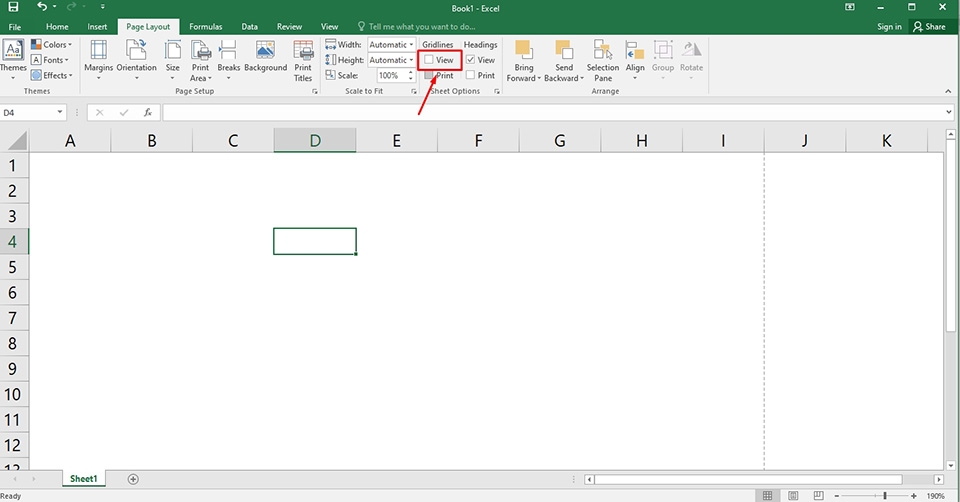
Task: Click the 190% zoom level
Action: (x=936, y=496)
